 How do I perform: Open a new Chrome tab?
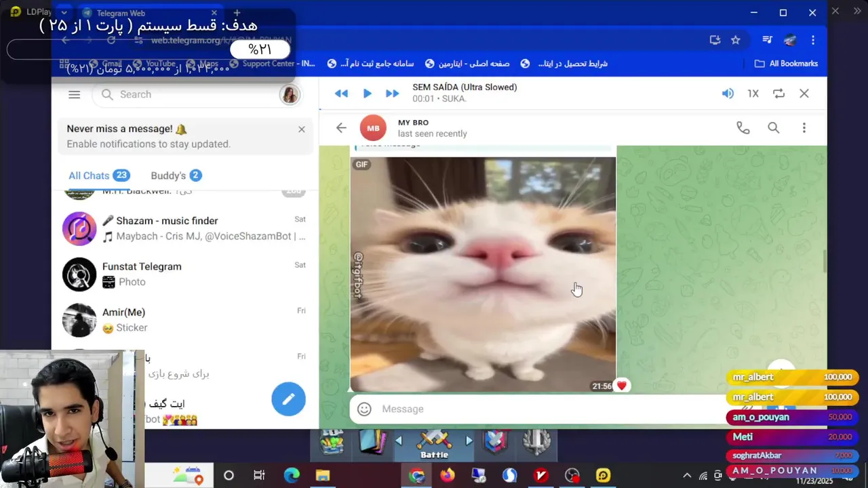[237, 13]
